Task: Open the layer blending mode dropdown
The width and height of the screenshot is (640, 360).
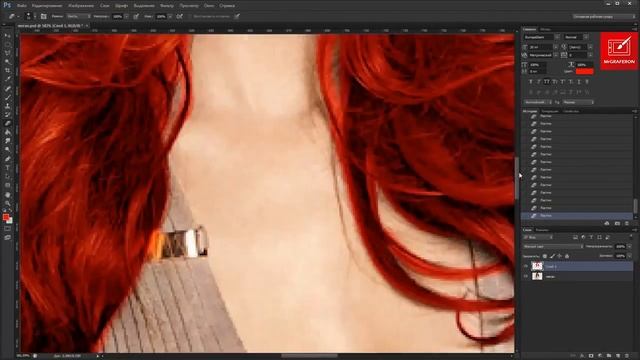Action: (553, 247)
